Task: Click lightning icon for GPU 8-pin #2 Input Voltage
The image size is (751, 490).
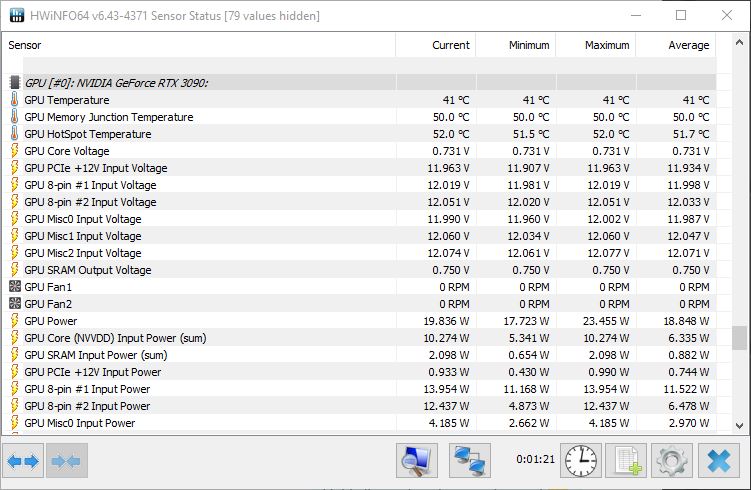Action: (15, 202)
